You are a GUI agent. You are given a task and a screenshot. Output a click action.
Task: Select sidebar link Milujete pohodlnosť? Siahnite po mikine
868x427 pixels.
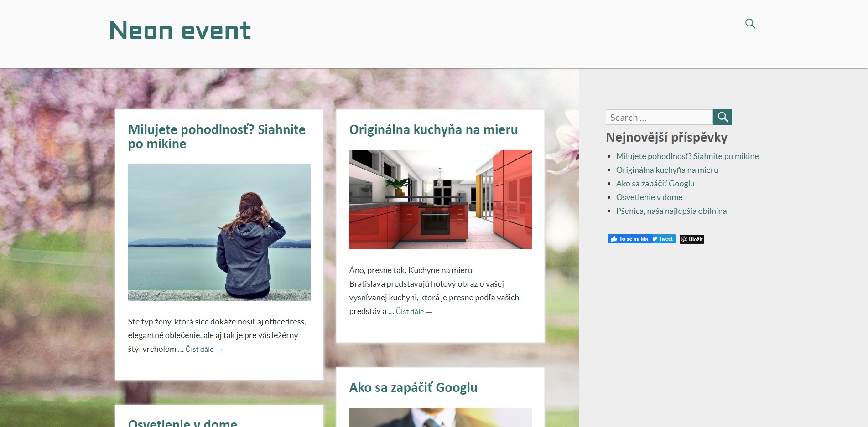pos(687,156)
